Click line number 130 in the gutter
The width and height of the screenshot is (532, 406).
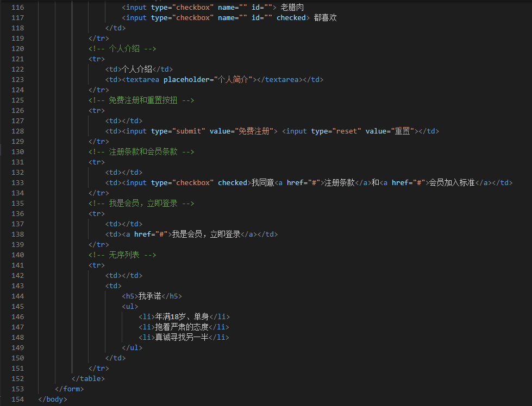tap(17, 152)
